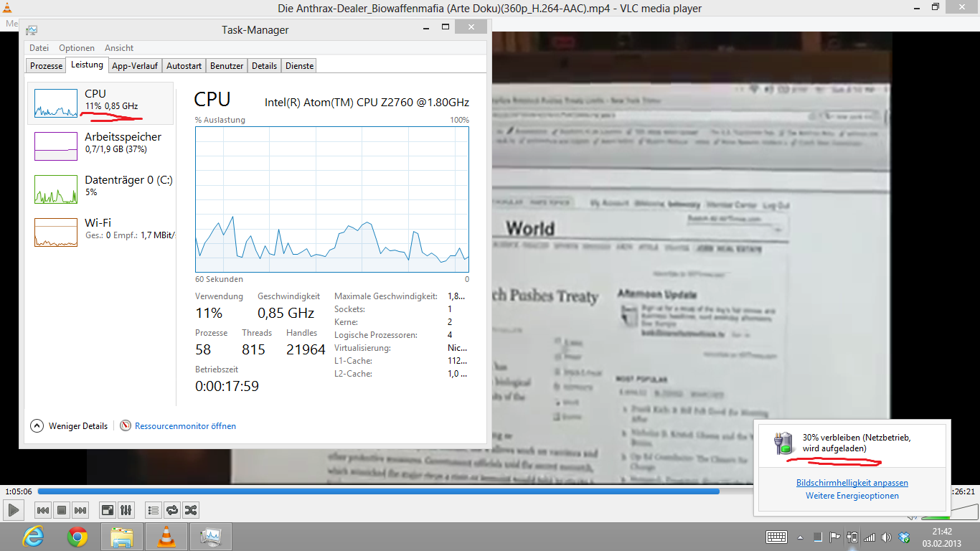
Task: Select the Arbeitsspeicher performance item
Action: point(100,146)
